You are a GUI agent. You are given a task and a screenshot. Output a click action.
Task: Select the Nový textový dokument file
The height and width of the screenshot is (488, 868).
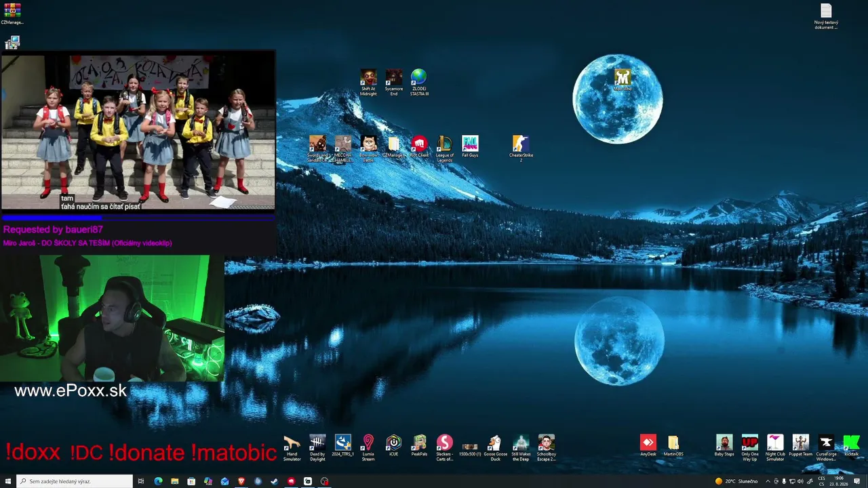click(826, 16)
